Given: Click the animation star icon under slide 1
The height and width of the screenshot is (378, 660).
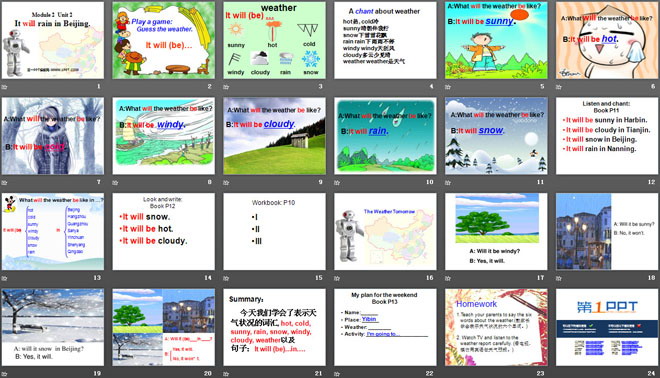Looking at the screenshot, I should tap(5, 87).
